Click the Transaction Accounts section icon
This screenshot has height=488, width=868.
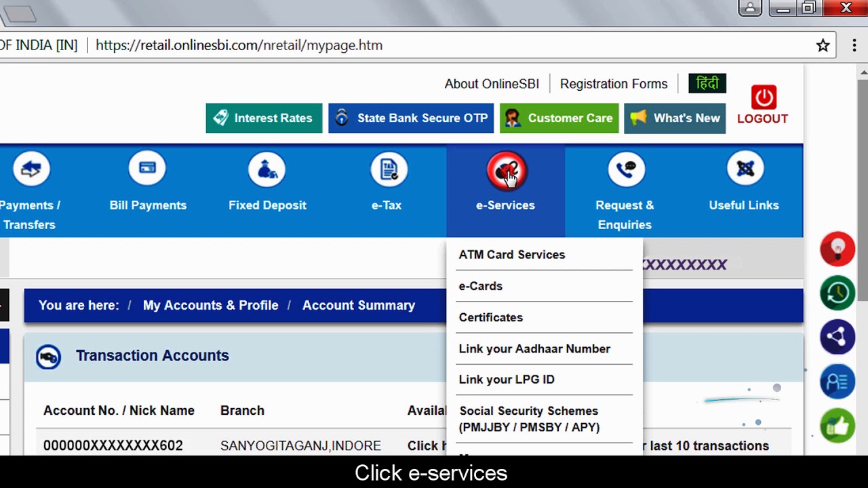point(48,357)
